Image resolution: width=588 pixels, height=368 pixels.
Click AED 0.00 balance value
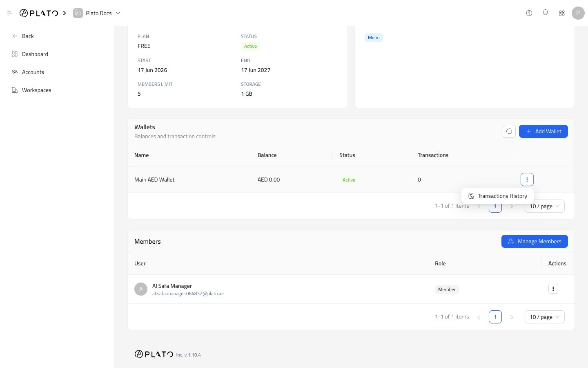269,180
